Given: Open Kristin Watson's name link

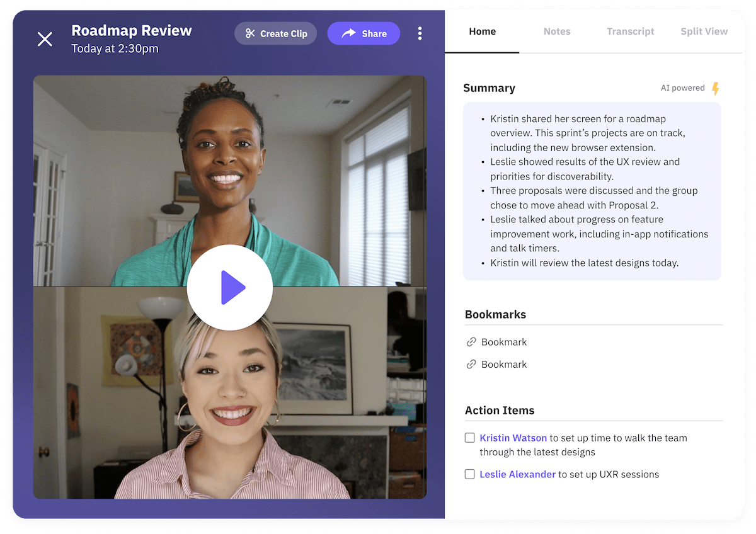Looking at the screenshot, I should [513, 438].
